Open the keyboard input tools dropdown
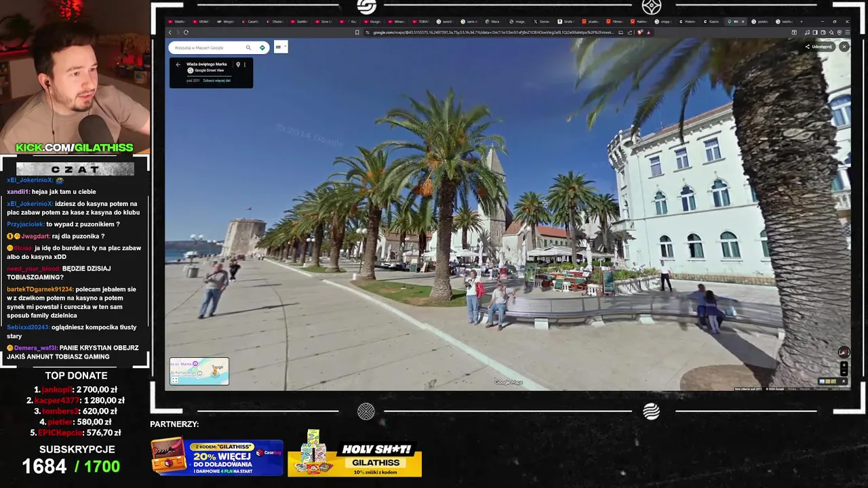 [281, 47]
